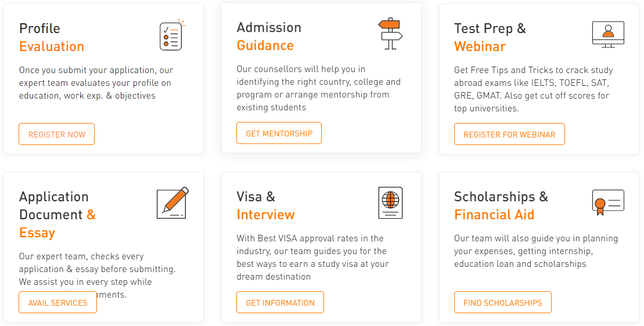Viewport: 644px width, 326px height.
Task: Click the Get Information button
Action: pos(280,303)
